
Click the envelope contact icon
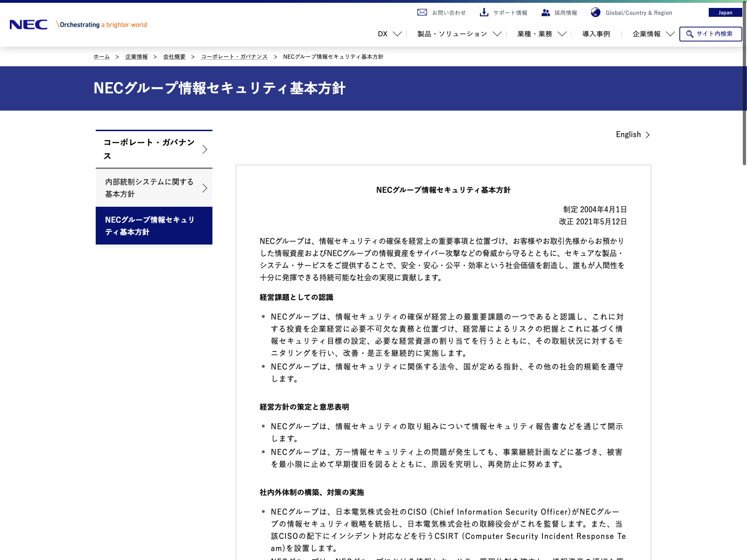tap(422, 13)
